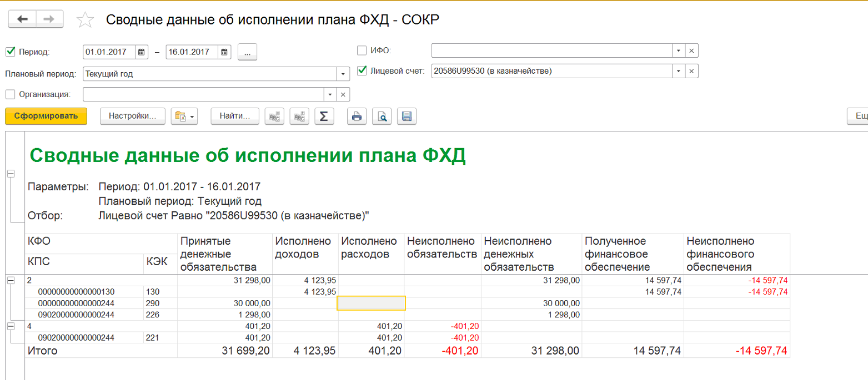Click the sum (Σ) toolbar icon
The width and height of the screenshot is (868, 380).
click(324, 116)
